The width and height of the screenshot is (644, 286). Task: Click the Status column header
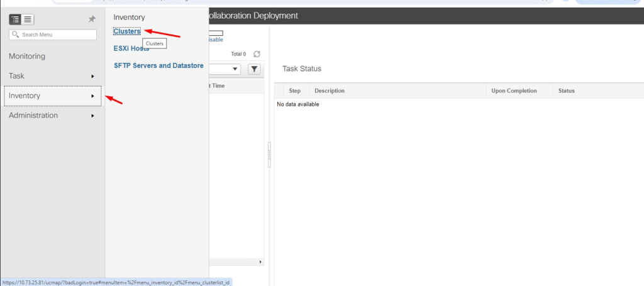567,91
